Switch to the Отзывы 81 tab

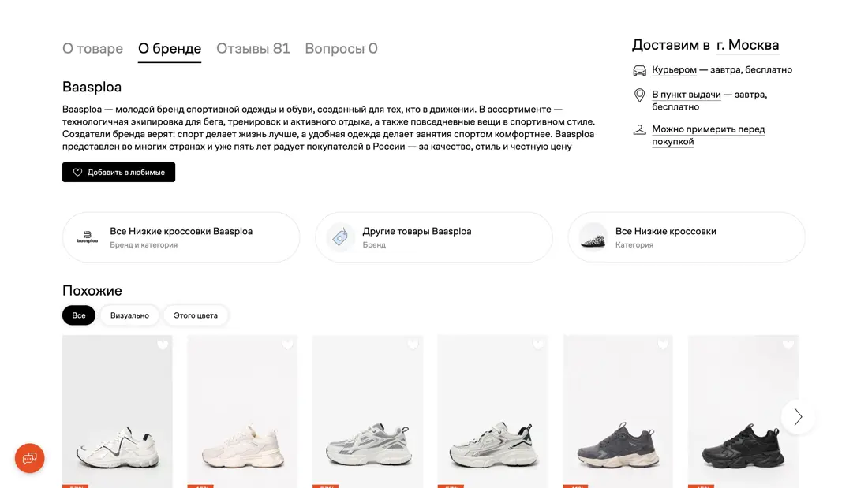(253, 48)
